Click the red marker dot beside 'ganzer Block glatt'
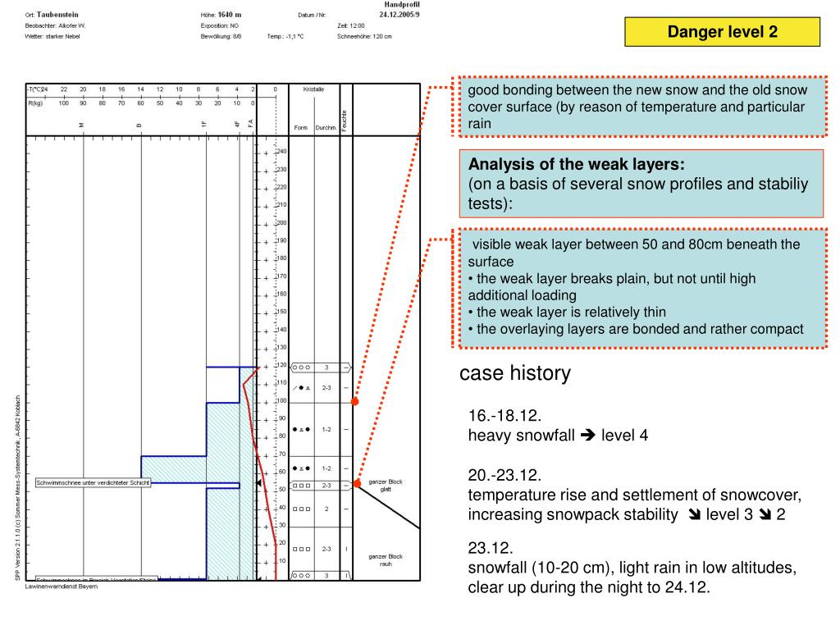This screenshot has width=840, height=630. tap(358, 483)
